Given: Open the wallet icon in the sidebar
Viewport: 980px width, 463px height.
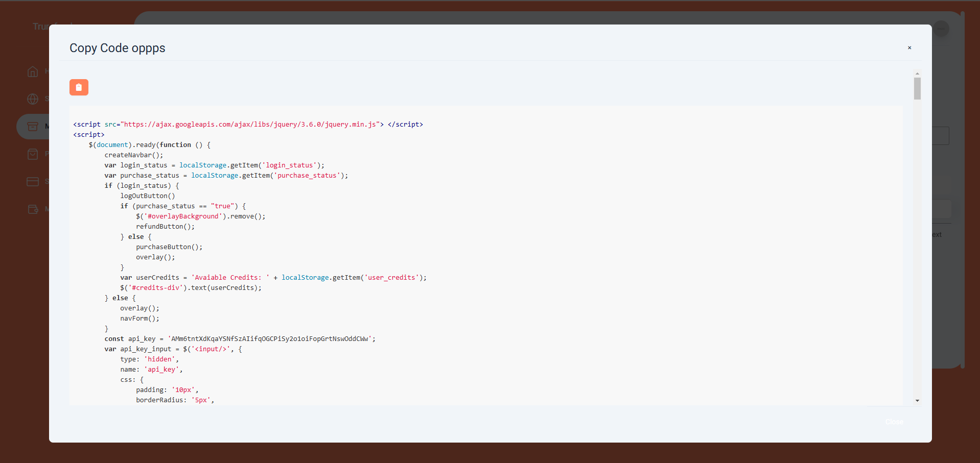Looking at the screenshot, I should click(33, 209).
